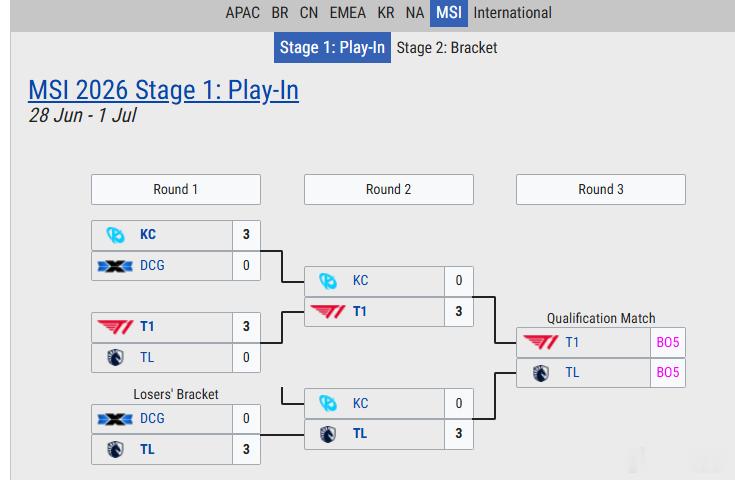Screen dimensions: 735x480
Task: Click the DCG logo in Round 1 upper match
Action: click(x=115, y=266)
